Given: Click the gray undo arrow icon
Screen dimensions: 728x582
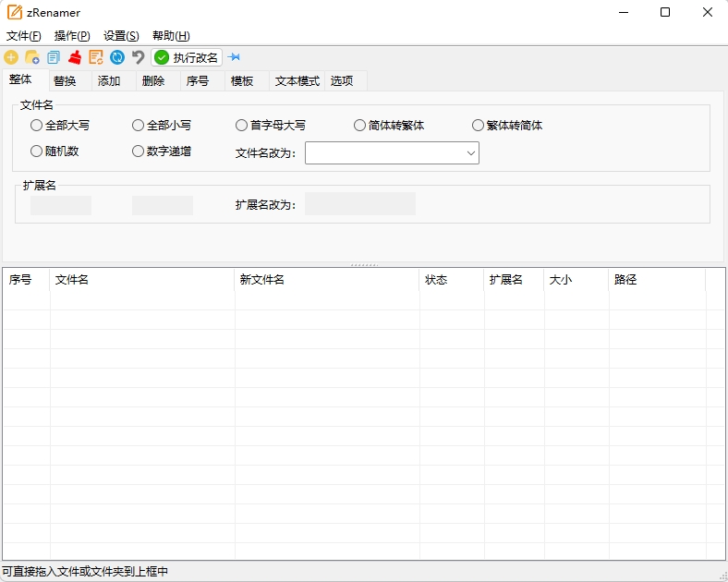Looking at the screenshot, I should pyautogui.click(x=139, y=57).
